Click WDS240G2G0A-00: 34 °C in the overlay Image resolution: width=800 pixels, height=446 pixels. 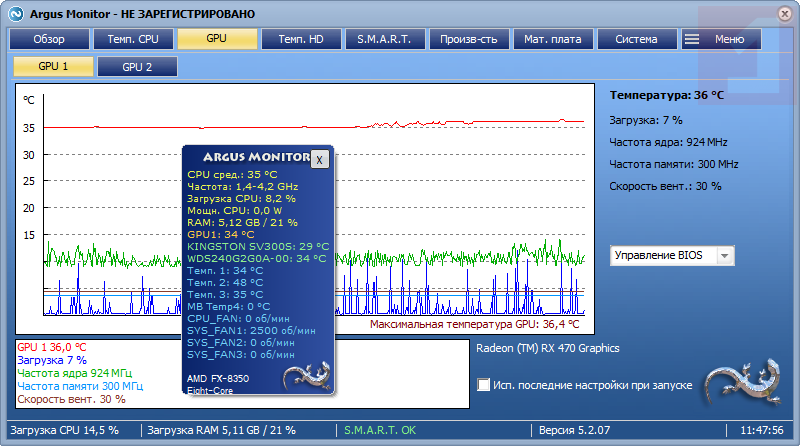257,259
